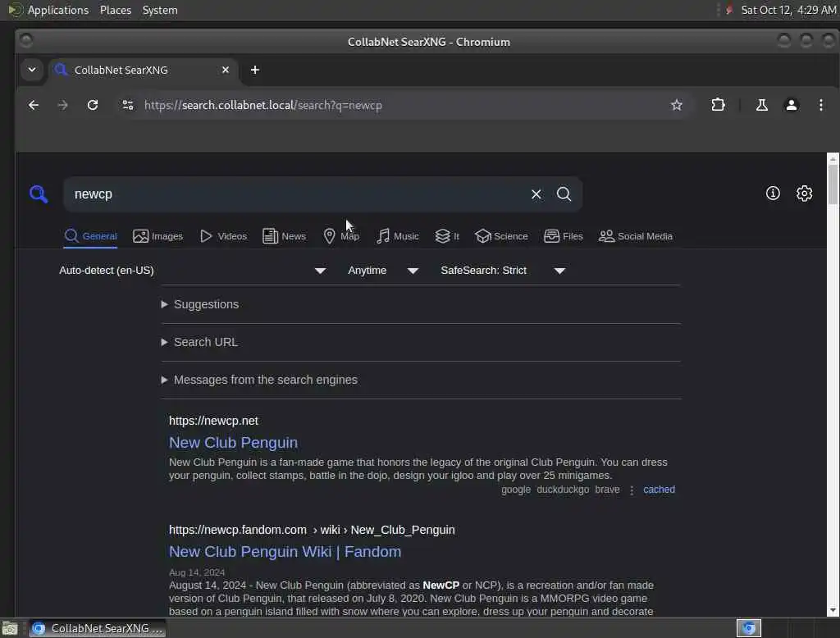Screen dimensions: 840x638
Task: Open the profile avatar icon
Action: click(791, 105)
